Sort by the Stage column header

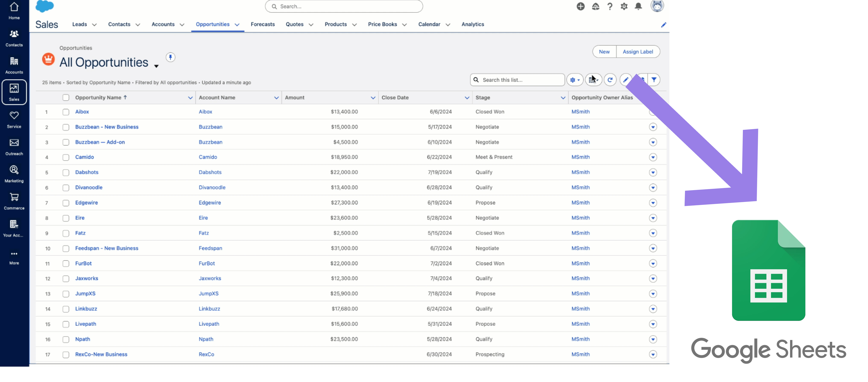click(483, 97)
